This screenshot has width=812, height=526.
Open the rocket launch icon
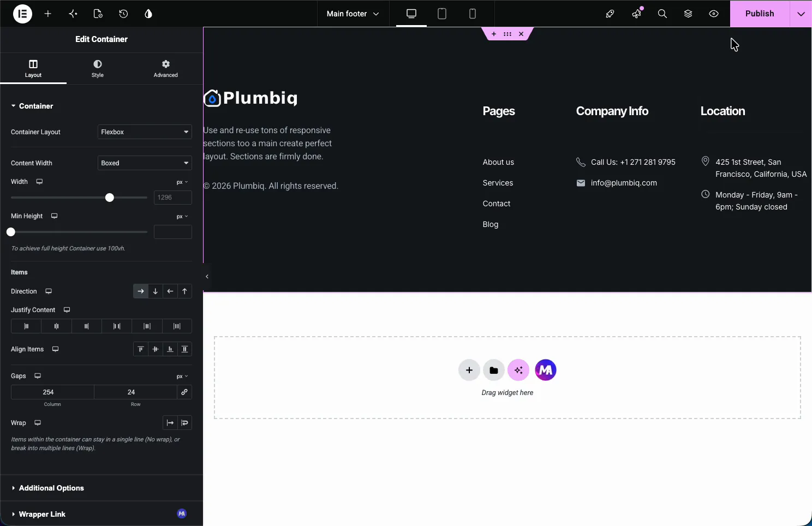(610, 14)
